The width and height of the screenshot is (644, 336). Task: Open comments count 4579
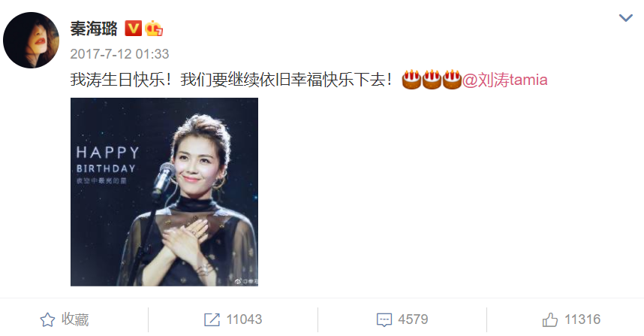point(413,319)
